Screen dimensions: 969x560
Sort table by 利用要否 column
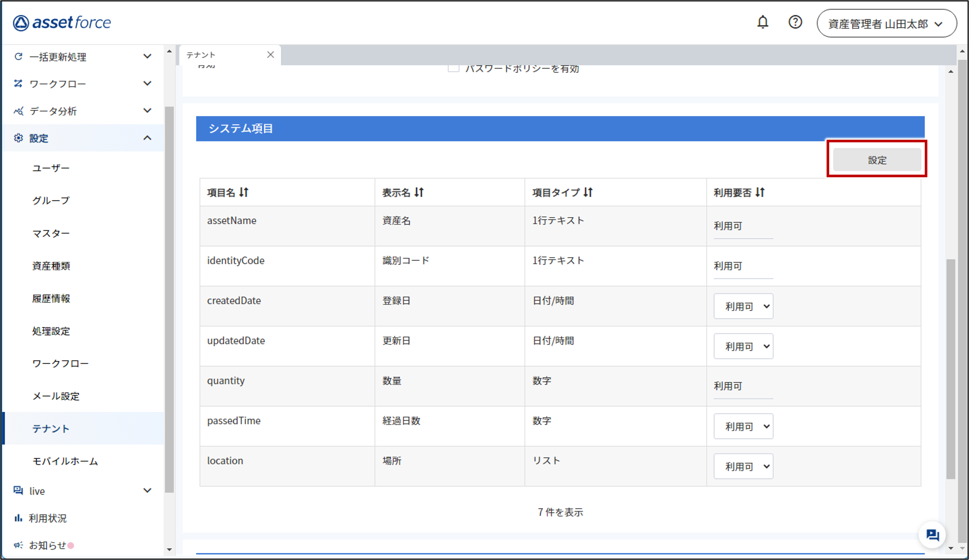(x=760, y=192)
